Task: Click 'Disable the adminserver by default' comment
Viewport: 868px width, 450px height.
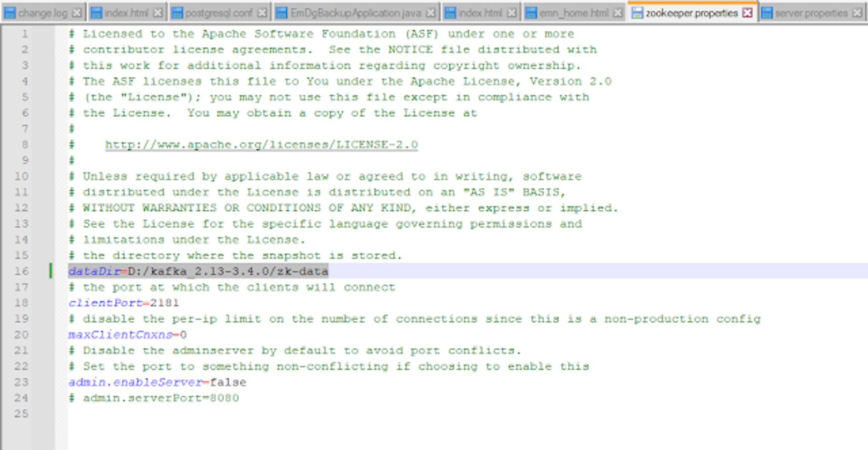Action: [x=295, y=351]
